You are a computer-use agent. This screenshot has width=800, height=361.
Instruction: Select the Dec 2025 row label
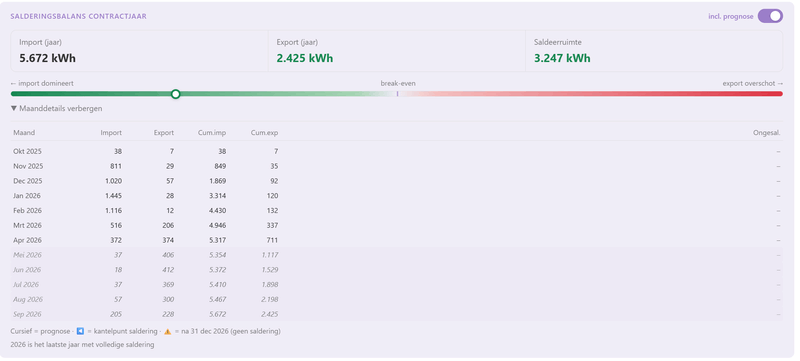click(x=28, y=181)
